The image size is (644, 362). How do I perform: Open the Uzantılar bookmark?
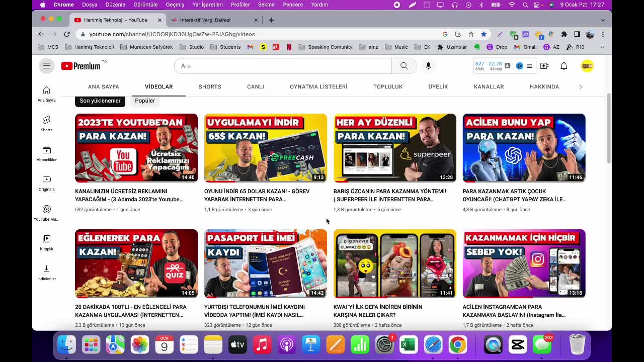(x=452, y=47)
